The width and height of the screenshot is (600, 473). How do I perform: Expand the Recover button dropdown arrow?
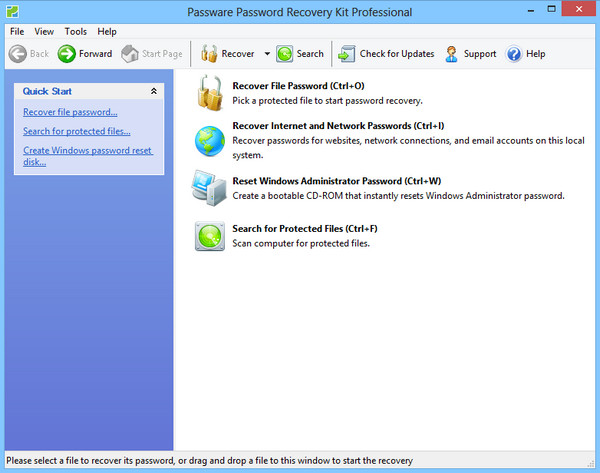(267, 54)
